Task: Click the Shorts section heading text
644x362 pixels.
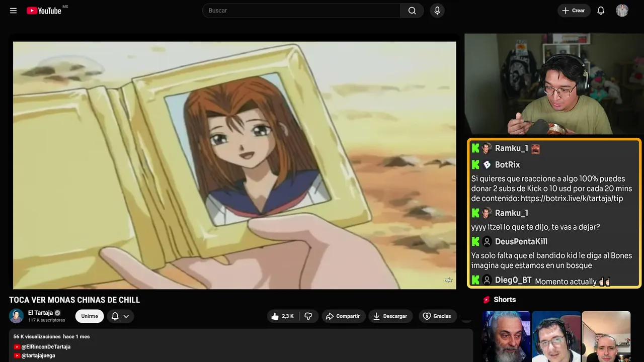Action: pos(505,300)
